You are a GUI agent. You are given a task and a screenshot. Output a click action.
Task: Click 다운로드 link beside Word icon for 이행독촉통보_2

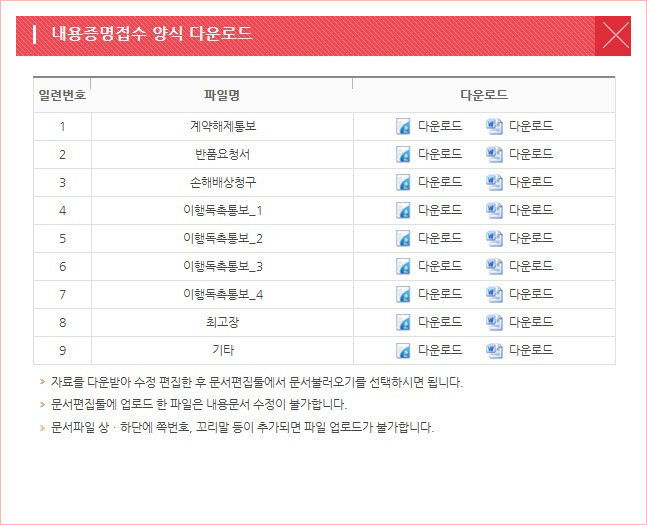pyautogui.click(x=531, y=238)
